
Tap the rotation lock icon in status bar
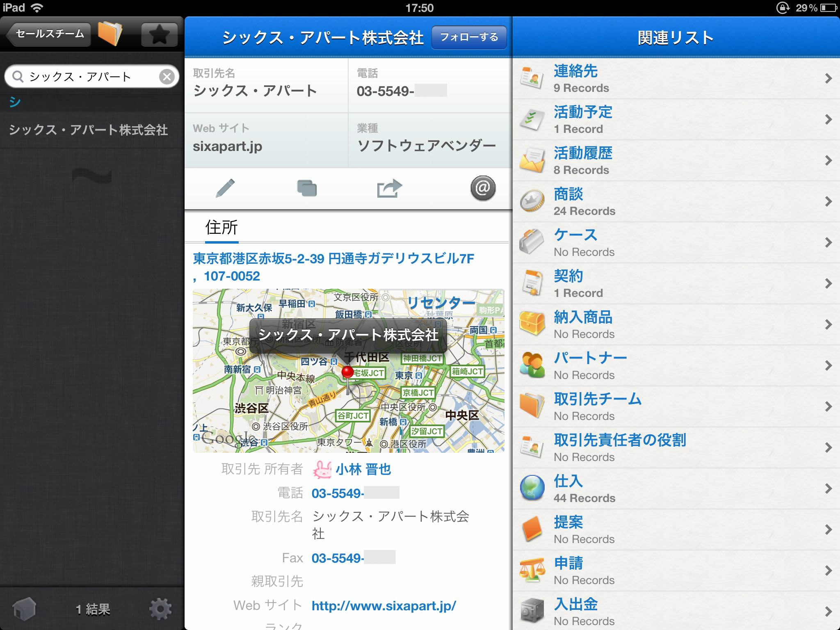(x=783, y=8)
